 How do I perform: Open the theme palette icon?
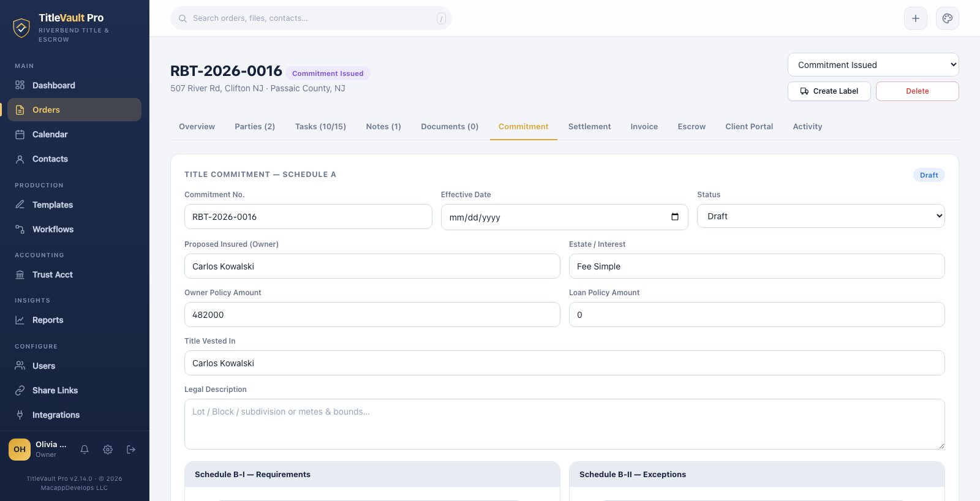coord(948,18)
